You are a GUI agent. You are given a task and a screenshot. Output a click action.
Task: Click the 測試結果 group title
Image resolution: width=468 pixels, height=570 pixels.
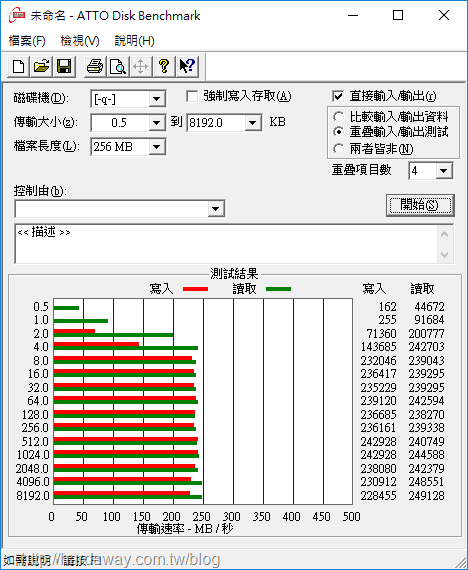(x=234, y=274)
